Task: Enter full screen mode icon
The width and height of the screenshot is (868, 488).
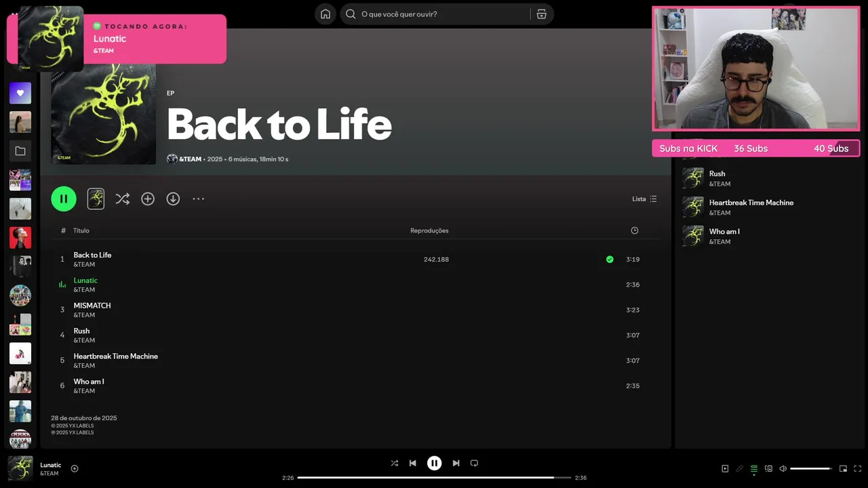Action: pyautogui.click(x=857, y=468)
